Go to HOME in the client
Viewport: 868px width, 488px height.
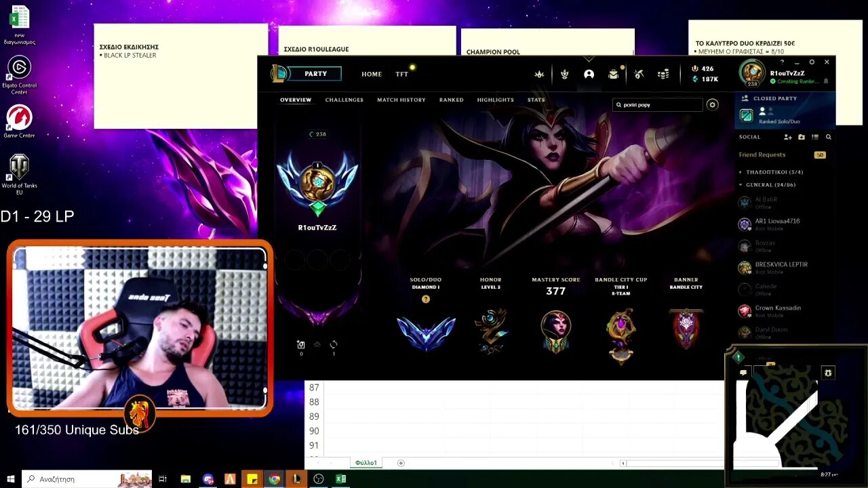[x=372, y=75]
